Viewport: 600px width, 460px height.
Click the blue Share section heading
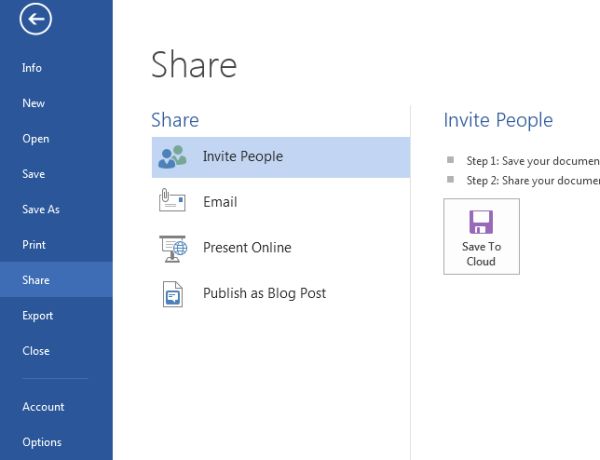[x=175, y=120]
